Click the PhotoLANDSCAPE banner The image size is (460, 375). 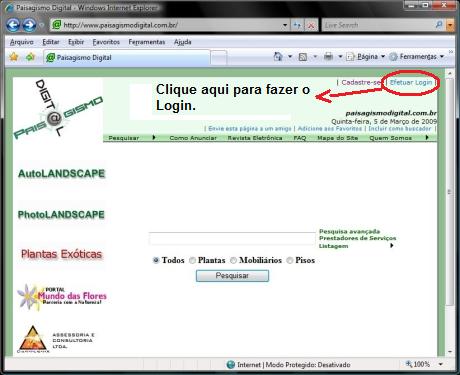pos(61,215)
